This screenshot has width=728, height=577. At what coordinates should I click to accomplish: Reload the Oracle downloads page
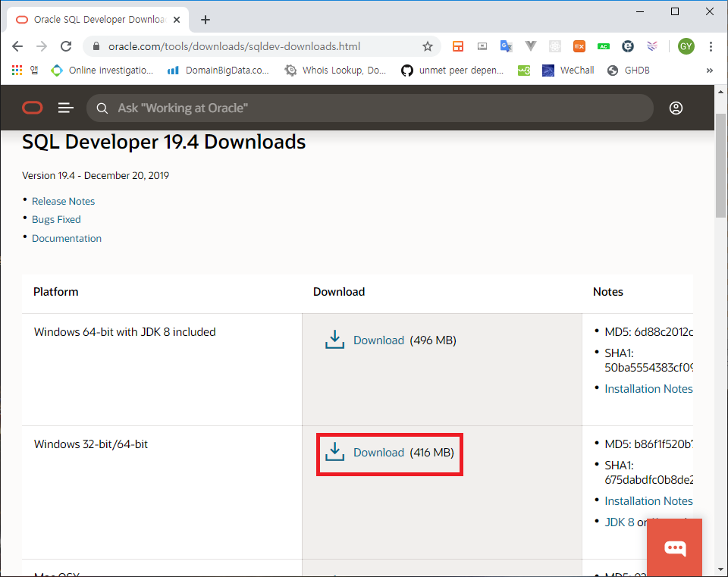click(67, 46)
